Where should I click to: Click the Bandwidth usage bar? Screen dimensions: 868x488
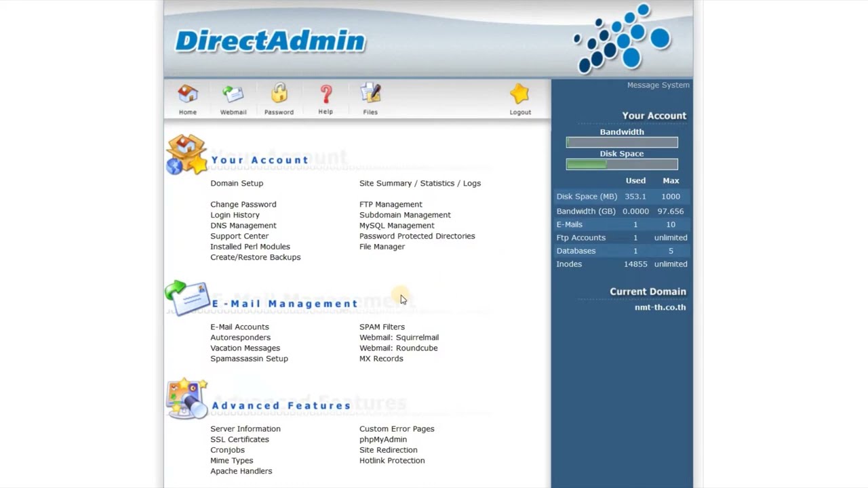point(622,142)
